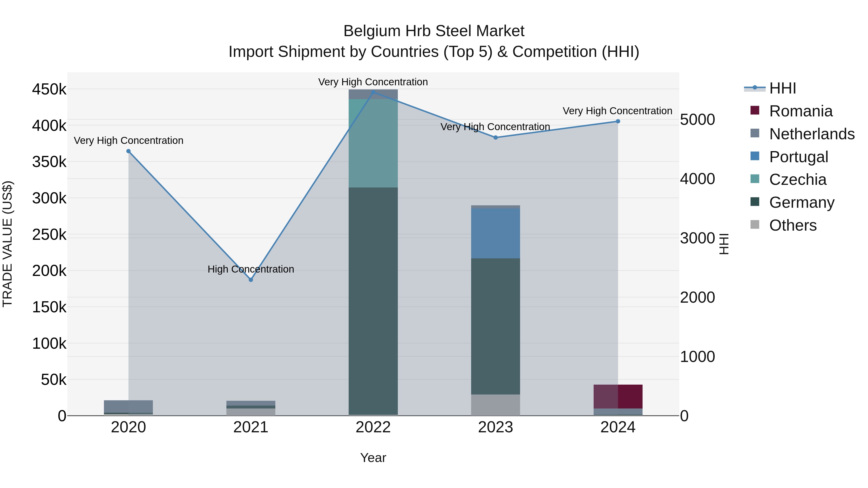Click the Czechia segment of the 2022 bar
This screenshot has width=868, height=488.
click(373, 143)
